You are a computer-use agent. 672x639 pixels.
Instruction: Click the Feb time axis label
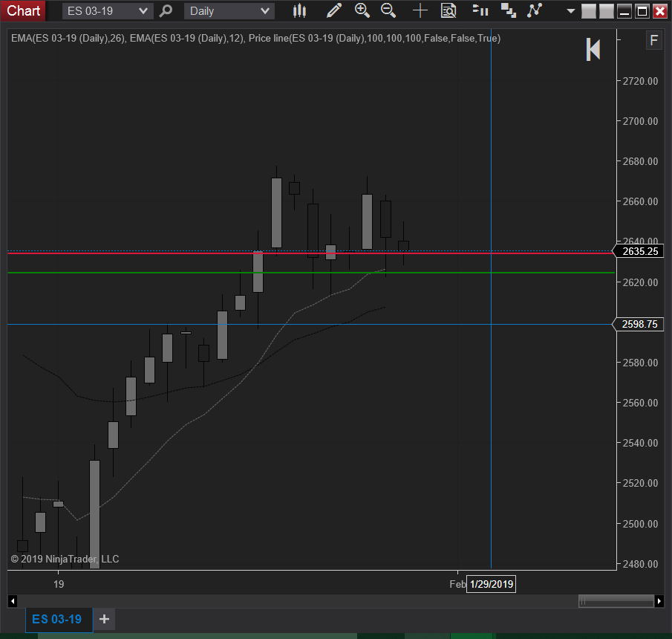pyautogui.click(x=457, y=584)
